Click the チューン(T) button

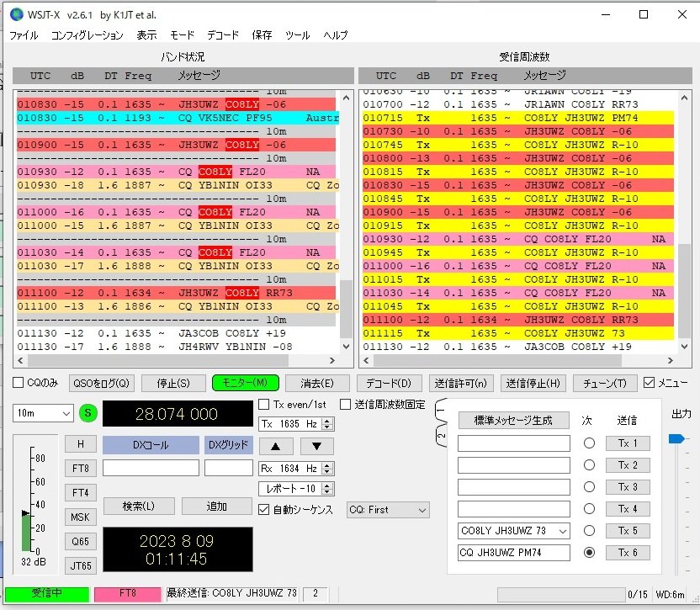[604, 383]
